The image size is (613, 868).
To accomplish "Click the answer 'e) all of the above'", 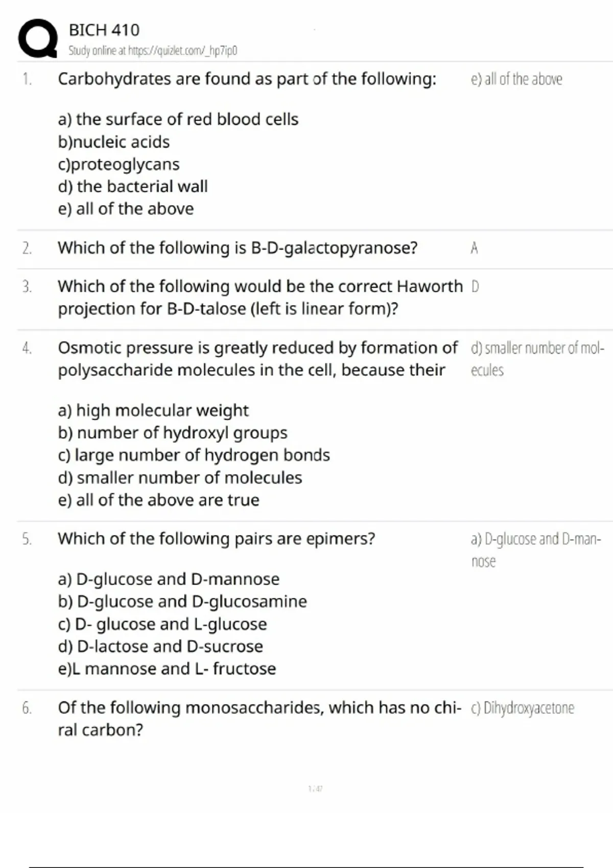I will pyautogui.click(x=516, y=79).
